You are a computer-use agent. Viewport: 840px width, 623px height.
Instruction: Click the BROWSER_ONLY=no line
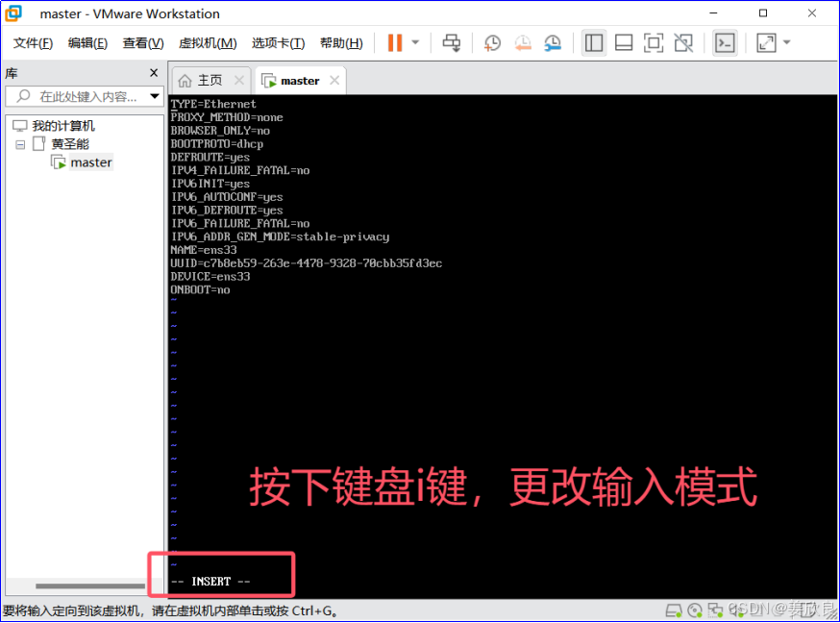coord(220,131)
